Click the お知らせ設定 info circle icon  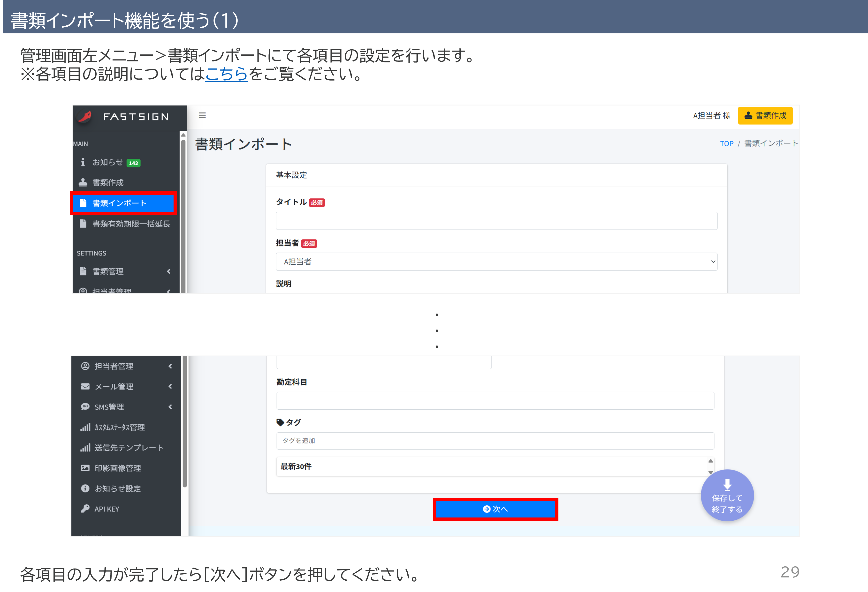[x=85, y=488]
